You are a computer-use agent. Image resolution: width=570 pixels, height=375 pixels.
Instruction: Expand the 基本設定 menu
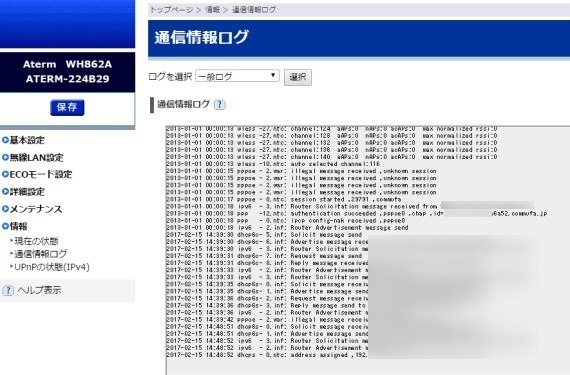tap(27, 140)
